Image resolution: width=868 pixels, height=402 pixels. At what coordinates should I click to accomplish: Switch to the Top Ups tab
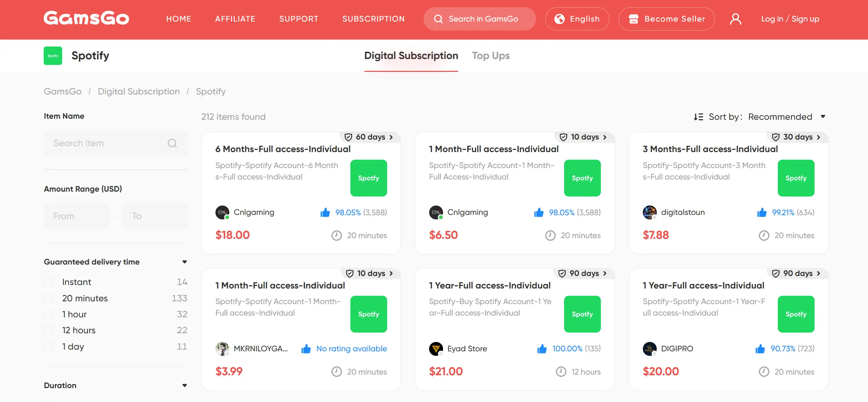[x=491, y=56]
